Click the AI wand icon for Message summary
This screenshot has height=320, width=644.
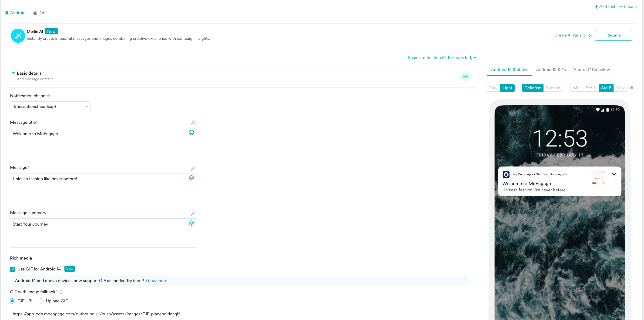[193, 213]
